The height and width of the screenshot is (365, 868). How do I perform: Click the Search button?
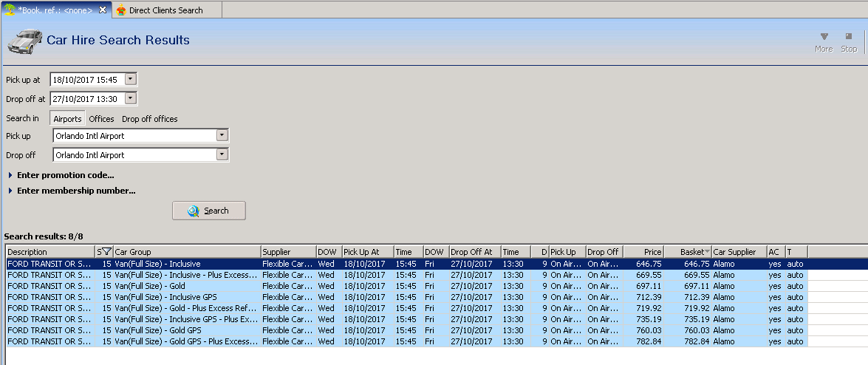209,211
